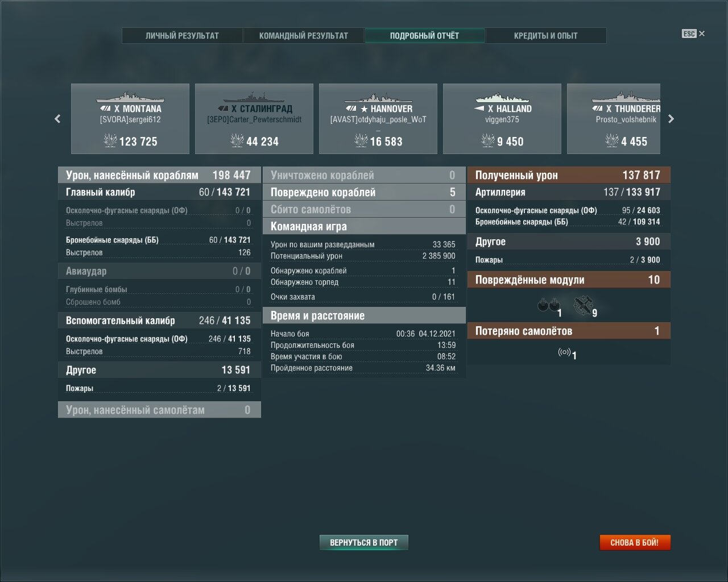This screenshot has height=582, width=728.
Task: Click the damaged anti-air module icon
Action: [x=582, y=305]
